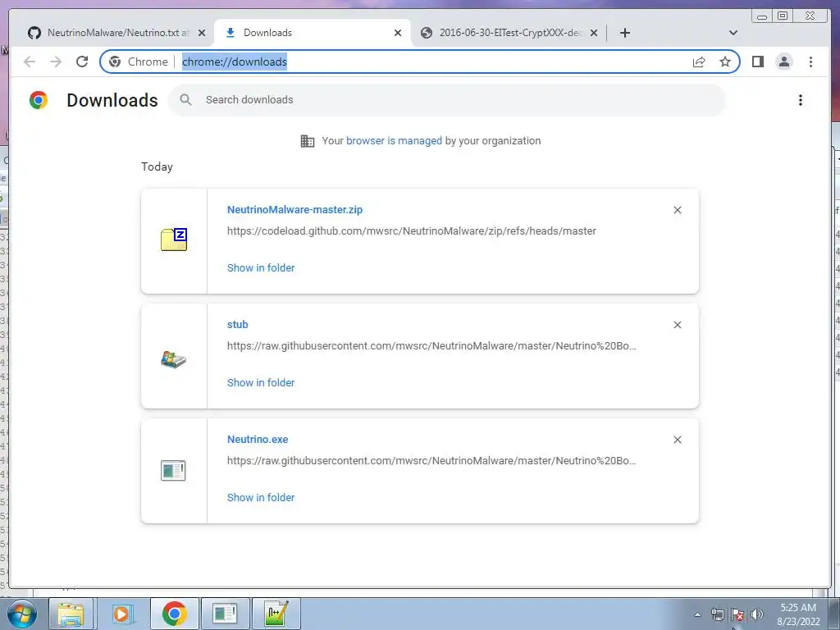This screenshot has width=840, height=630.
Task: Open the 'browser is managed' link
Action: (x=394, y=140)
